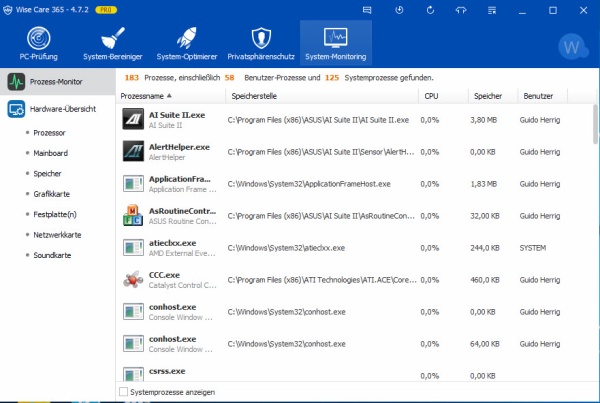
Task: Click the 3,80 MB memory value
Action: (483, 120)
